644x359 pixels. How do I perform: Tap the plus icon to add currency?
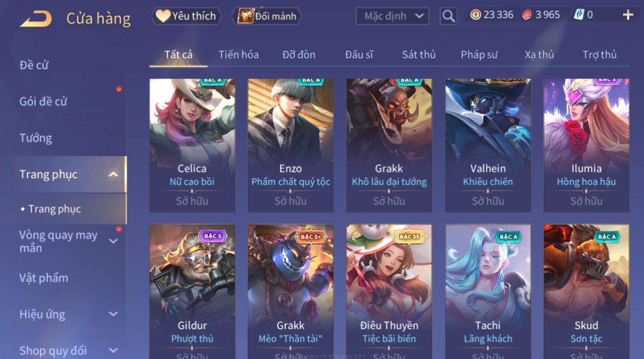(628, 15)
